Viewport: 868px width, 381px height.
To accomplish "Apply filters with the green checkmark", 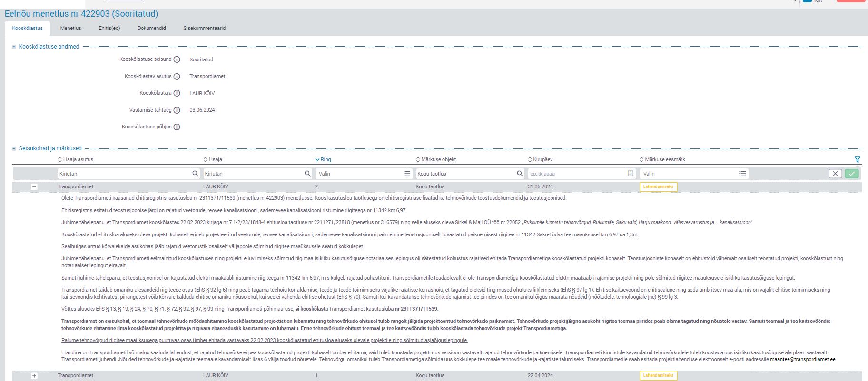I will click(x=852, y=174).
